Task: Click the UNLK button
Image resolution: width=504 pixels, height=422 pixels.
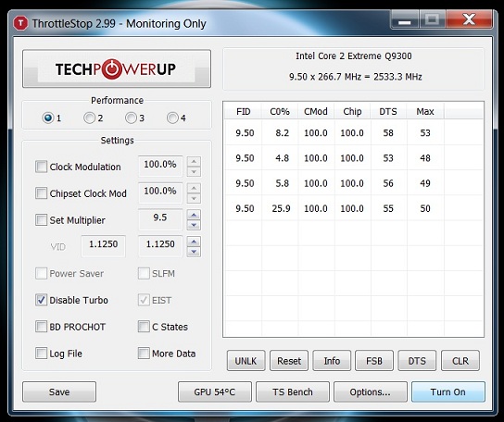Action: pos(246,361)
